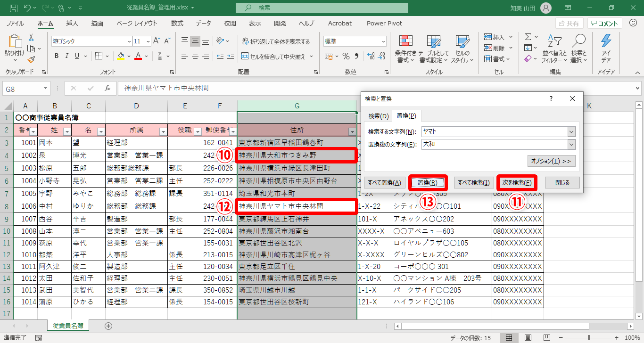This screenshot has width=644, height=343.
Task: Open 検索と選択 find and select
Action: point(578,49)
